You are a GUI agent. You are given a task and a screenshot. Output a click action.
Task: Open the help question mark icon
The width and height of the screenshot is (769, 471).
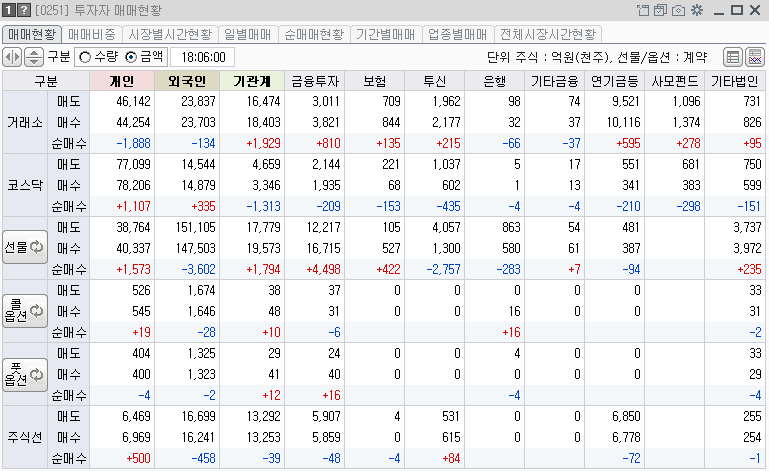[x=24, y=10]
